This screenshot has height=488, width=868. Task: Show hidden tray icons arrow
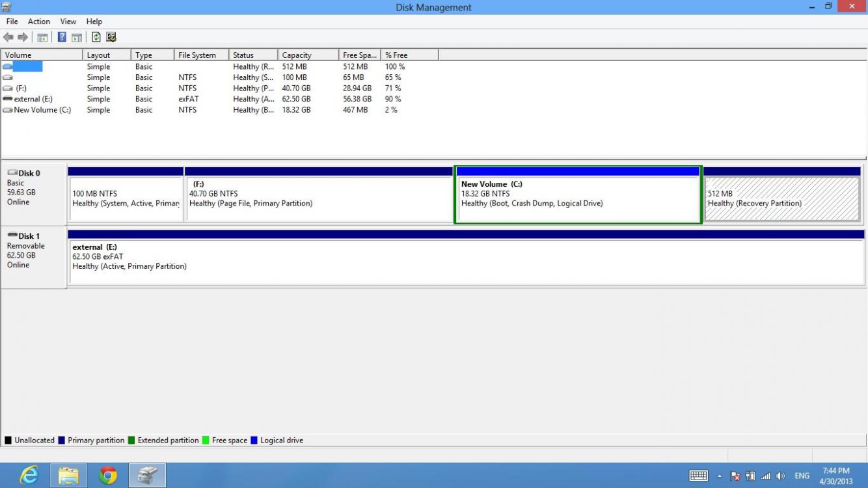click(x=719, y=476)
